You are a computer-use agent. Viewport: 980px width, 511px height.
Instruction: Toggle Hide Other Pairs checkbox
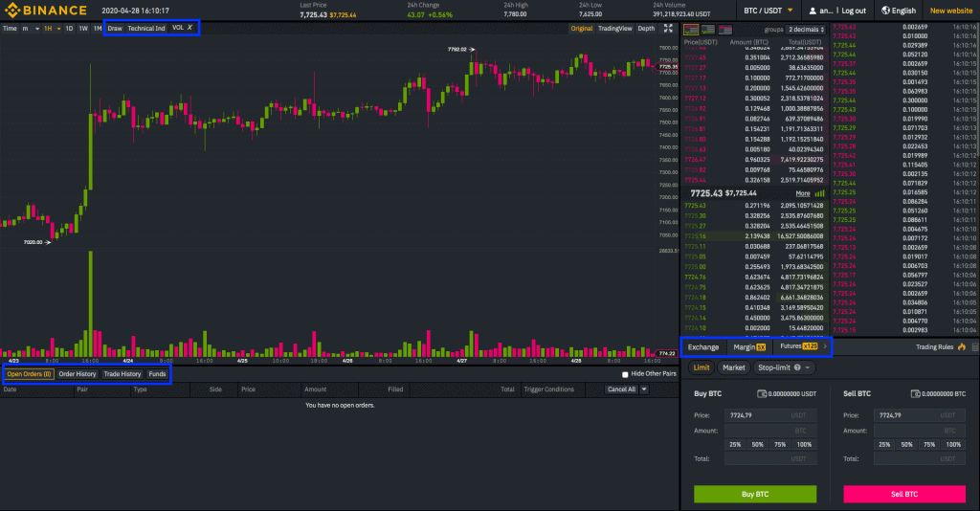point(625,374)
